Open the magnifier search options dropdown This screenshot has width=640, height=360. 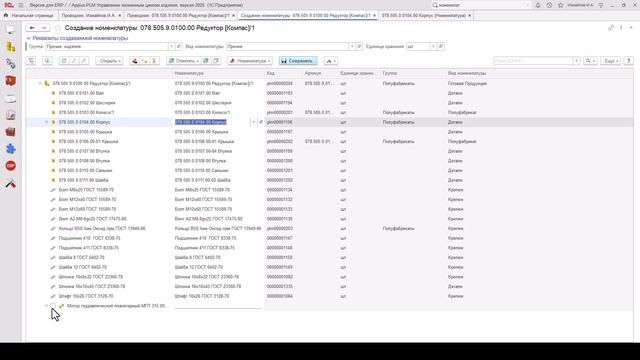coord(590,61)
